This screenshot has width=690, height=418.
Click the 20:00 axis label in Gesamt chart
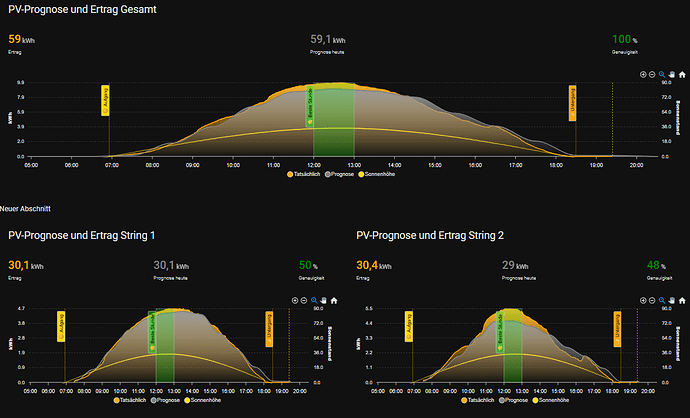coord(636,165)
